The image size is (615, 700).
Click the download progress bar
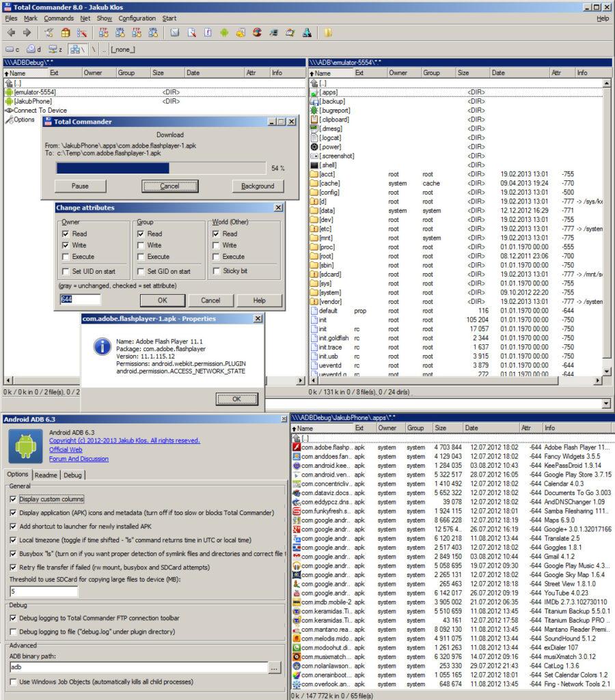pyautogui.click(x=161, y=168)
